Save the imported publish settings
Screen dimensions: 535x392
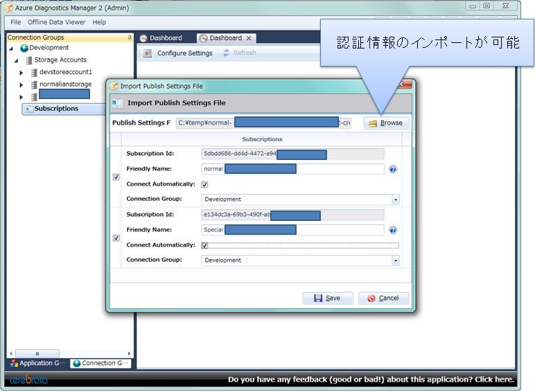pyautogui.click(x=328, y=299)
